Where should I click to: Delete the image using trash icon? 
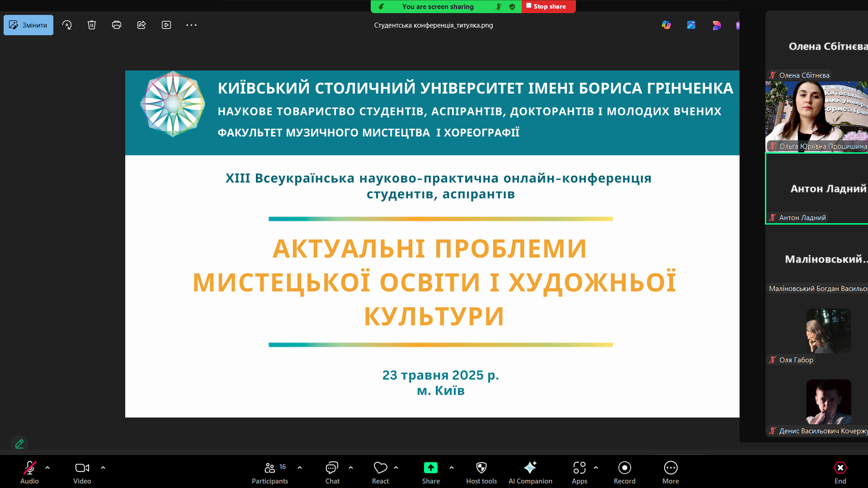pos(92,25)
